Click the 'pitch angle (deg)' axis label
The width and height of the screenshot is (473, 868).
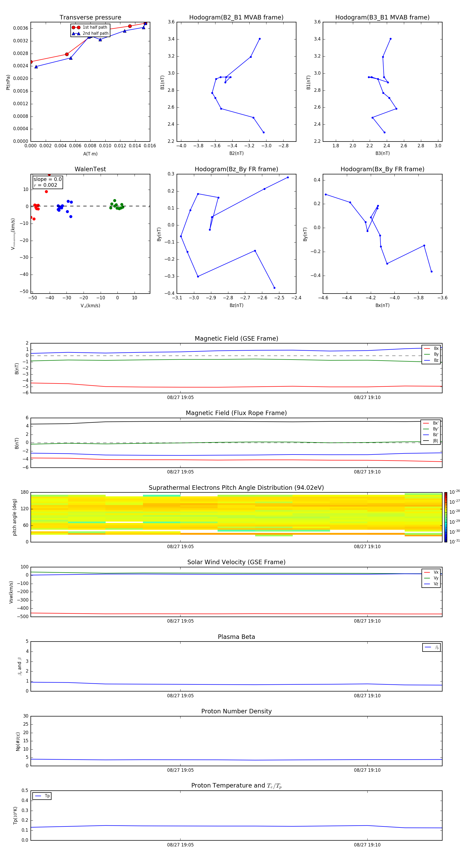14,517
